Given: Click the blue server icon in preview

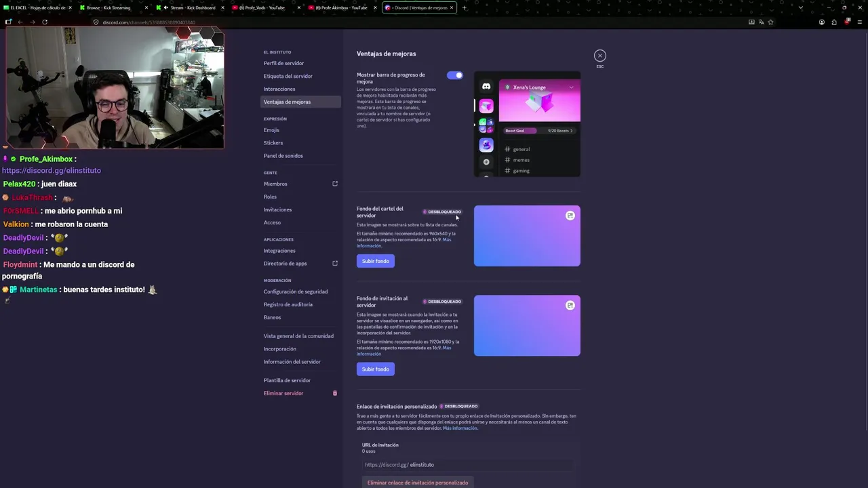Looking at the screenshot, I should [x=486, y=144].
